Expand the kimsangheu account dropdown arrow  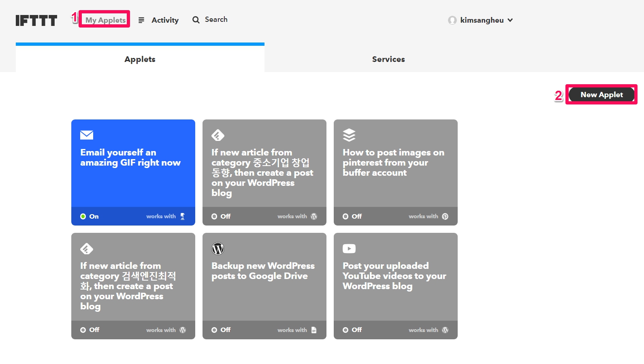pos(510,20)
